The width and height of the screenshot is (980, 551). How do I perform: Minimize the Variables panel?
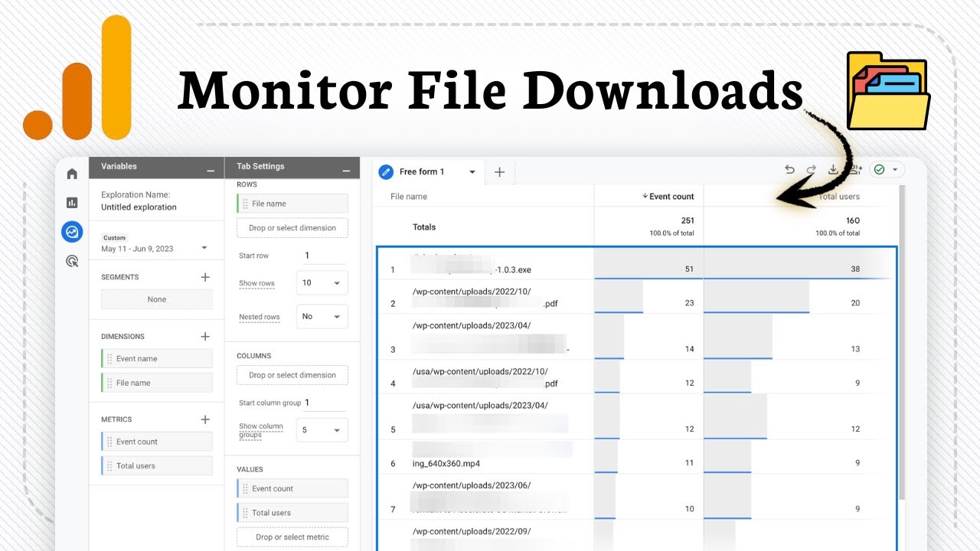point(211,169)
